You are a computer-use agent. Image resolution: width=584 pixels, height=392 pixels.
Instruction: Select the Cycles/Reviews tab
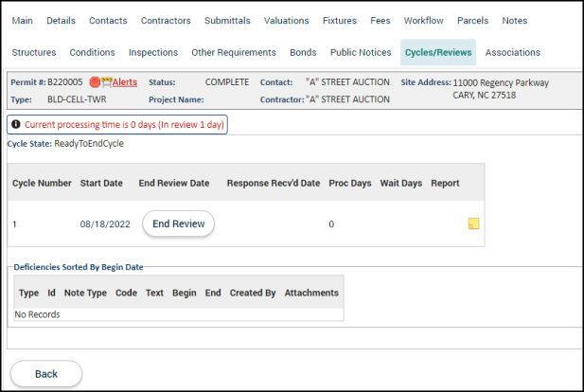click(x=438, y=52)
